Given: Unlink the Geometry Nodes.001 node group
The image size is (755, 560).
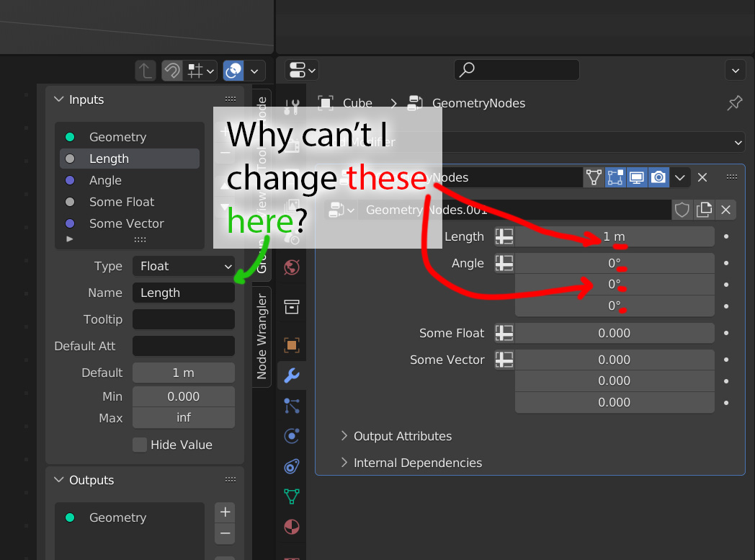Looking at the screenshot, I should point(725,210).
